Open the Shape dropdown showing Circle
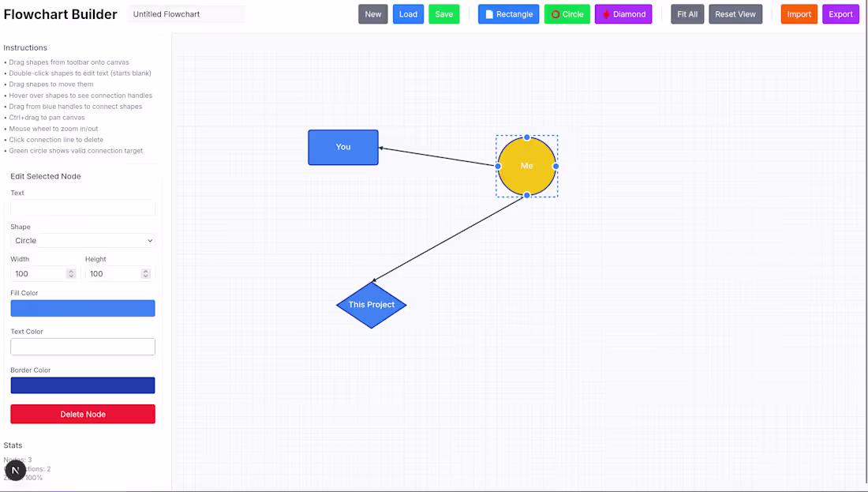The width and height of the screenshot is (868, 492). (x=83, y=240)
